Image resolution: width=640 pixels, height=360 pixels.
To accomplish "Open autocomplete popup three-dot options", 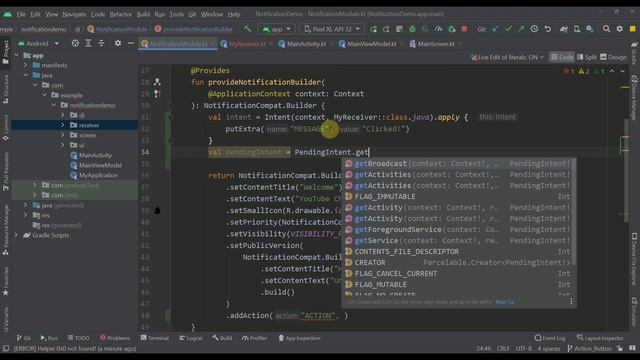I will [571, 302].
